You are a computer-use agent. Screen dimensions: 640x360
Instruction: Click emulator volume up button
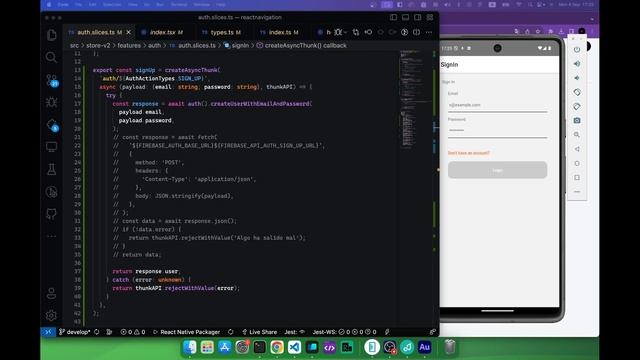[577, 64]
